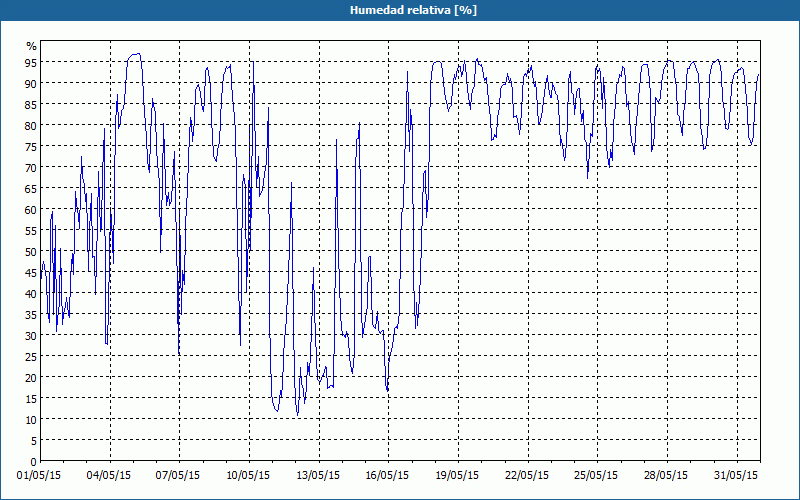
Task: Select the 19/05/15 date label
Action: click(x=457, y=476)
